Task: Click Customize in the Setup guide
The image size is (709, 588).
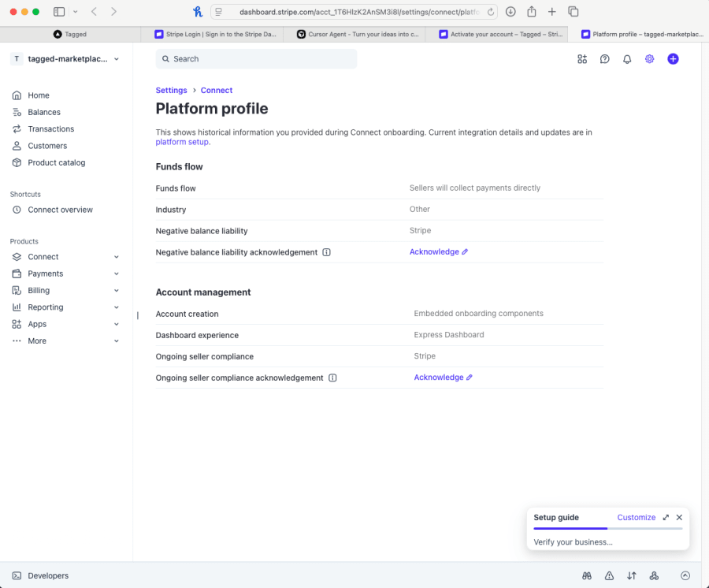Action: 637,517
